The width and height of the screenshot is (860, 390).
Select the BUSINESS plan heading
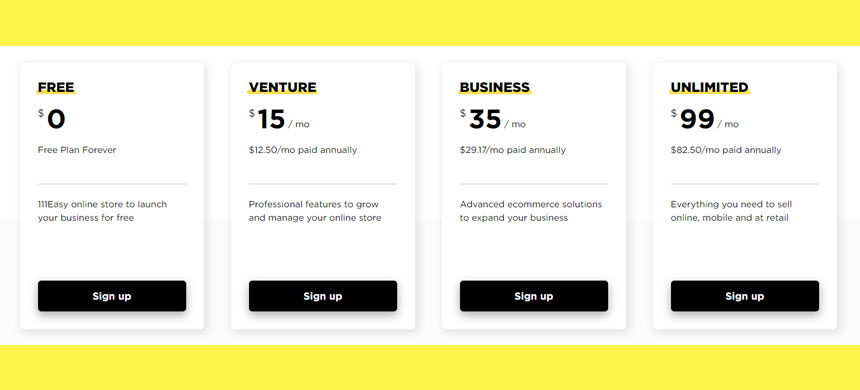coord(495,87)
